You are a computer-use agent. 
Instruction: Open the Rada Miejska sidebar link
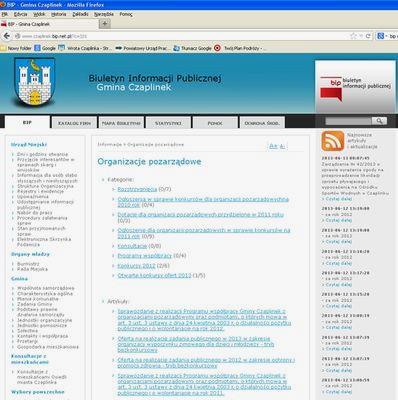pyautogui.click(x=32, y=269)
